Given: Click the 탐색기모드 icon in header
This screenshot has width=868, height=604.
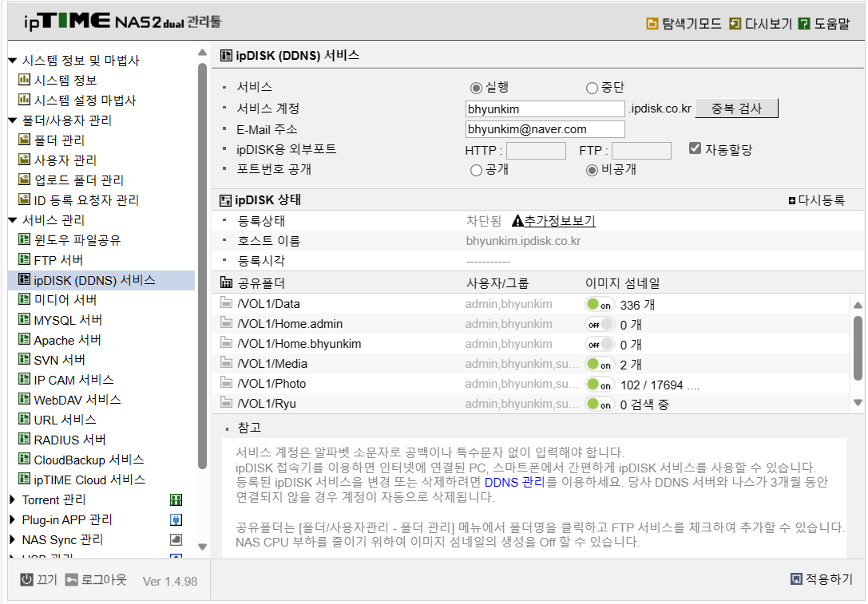Looking at the screenshot, I should click(652, 23).
